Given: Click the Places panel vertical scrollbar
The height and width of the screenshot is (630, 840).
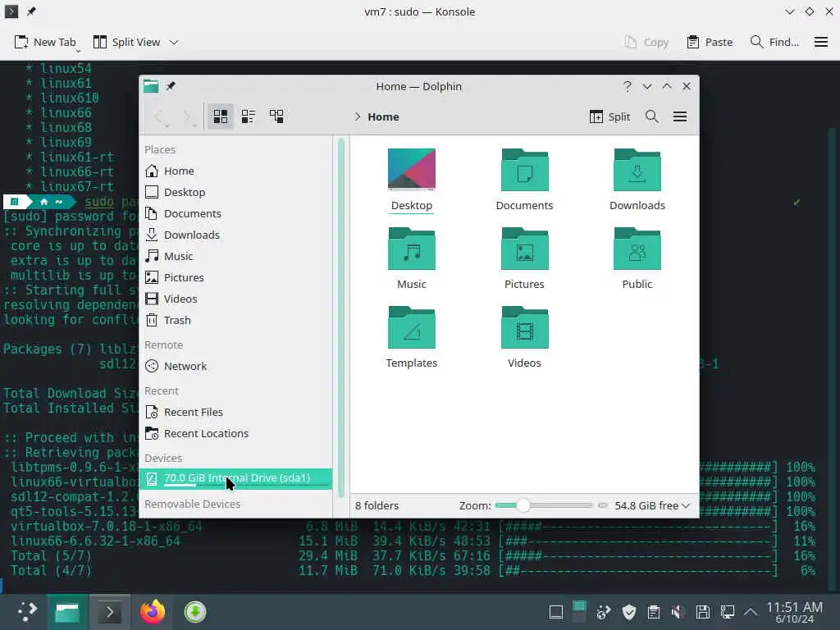Looking at the screenshot, I should pos(341,318).
